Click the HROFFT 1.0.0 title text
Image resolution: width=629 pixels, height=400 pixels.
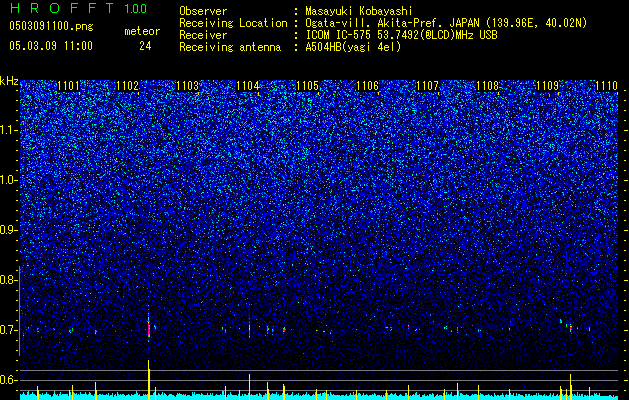(x=78, y=8)
